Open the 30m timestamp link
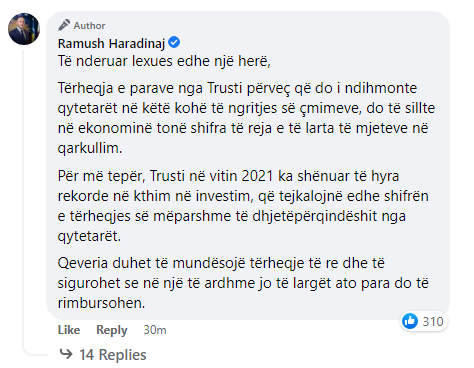Screen dimensions: 474x368 coord(155,330)
